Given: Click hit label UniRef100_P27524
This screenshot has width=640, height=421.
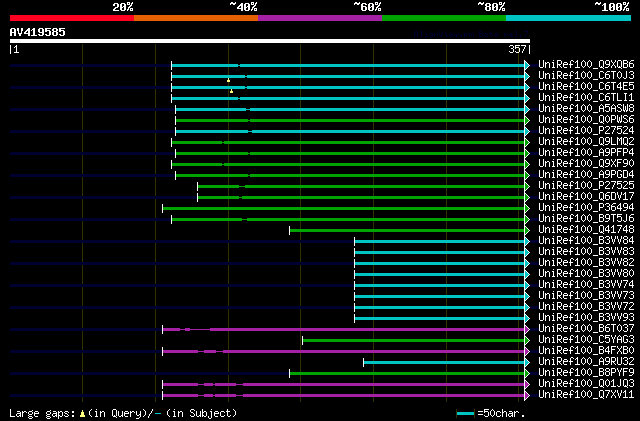Looking at the screenshot, I should 586,131.
